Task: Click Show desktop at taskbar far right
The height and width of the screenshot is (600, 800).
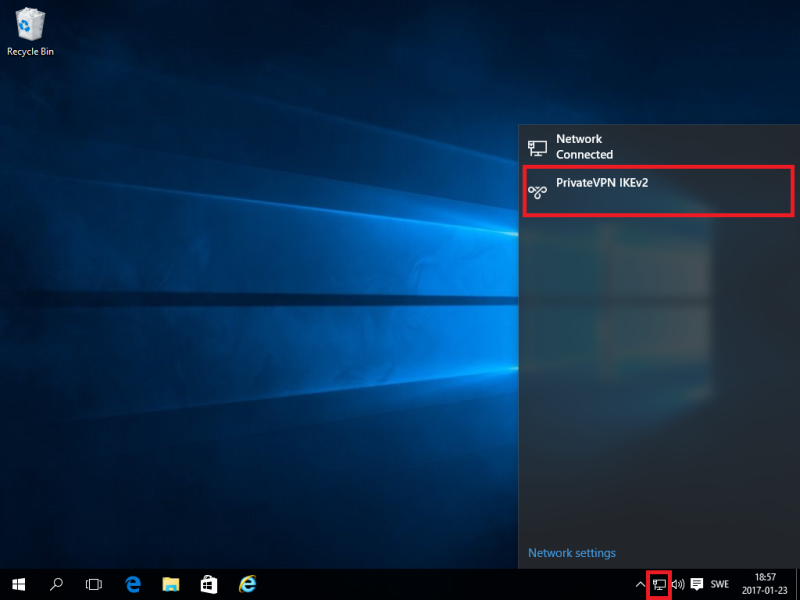Action: (x=797, y=584)
